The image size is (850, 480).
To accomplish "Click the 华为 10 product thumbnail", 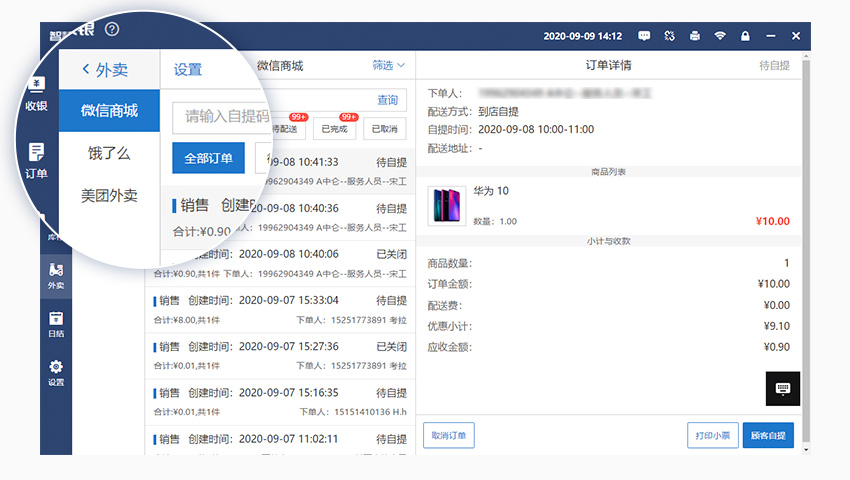I will 446,205.
